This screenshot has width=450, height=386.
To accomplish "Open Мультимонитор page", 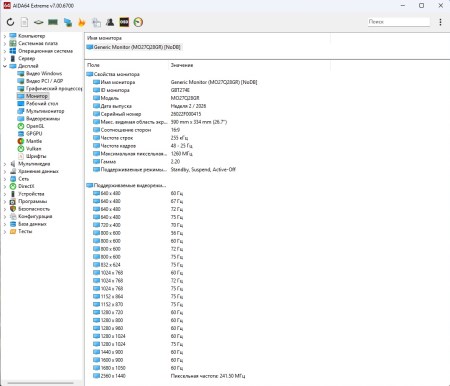I will point(45,111).
